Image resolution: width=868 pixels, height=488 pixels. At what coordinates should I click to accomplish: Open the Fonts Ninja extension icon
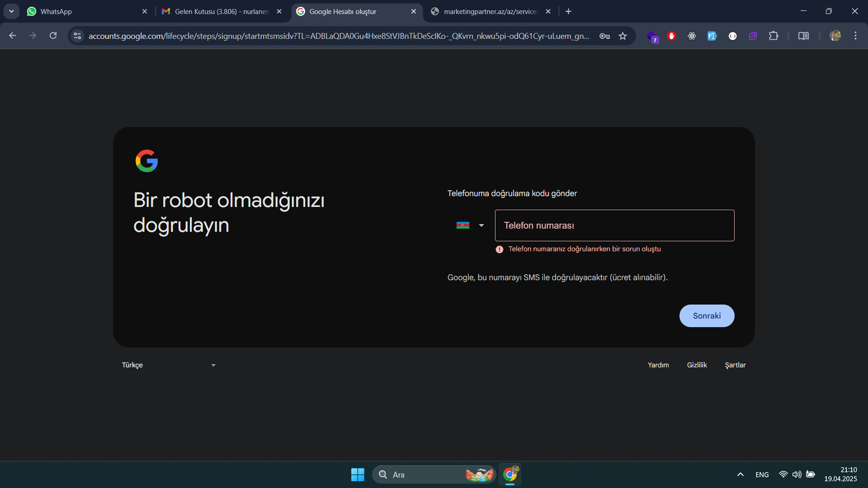point(712,36)
